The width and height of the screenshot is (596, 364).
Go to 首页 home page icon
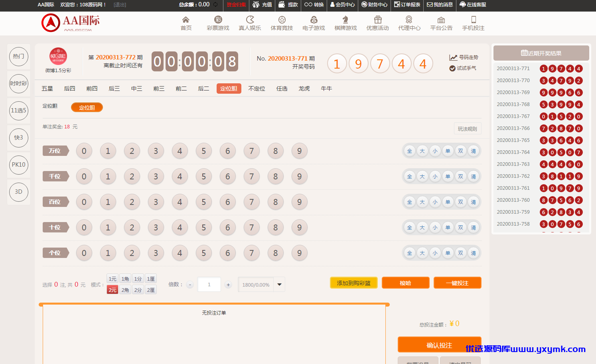[186, 20]
